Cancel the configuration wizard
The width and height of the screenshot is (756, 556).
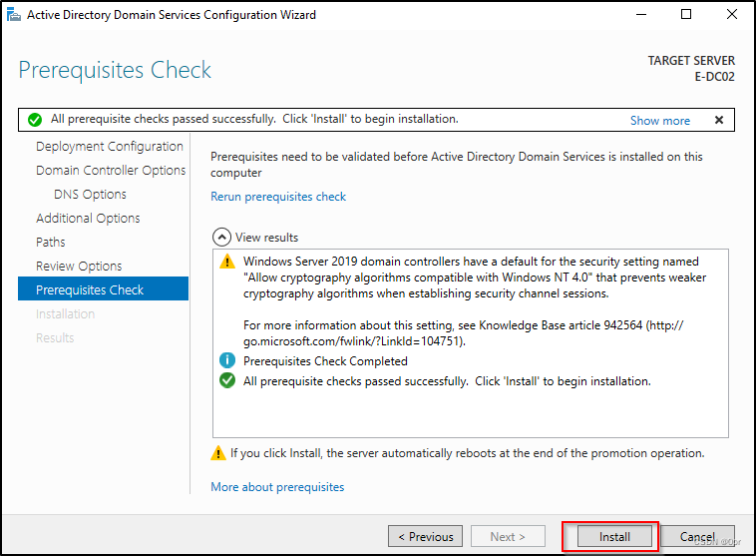click(697, 536)
